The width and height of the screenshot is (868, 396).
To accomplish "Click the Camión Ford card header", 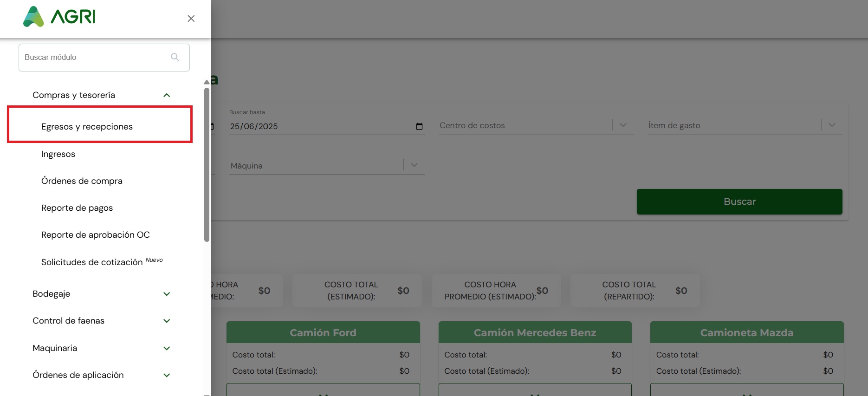I will 323,332.
